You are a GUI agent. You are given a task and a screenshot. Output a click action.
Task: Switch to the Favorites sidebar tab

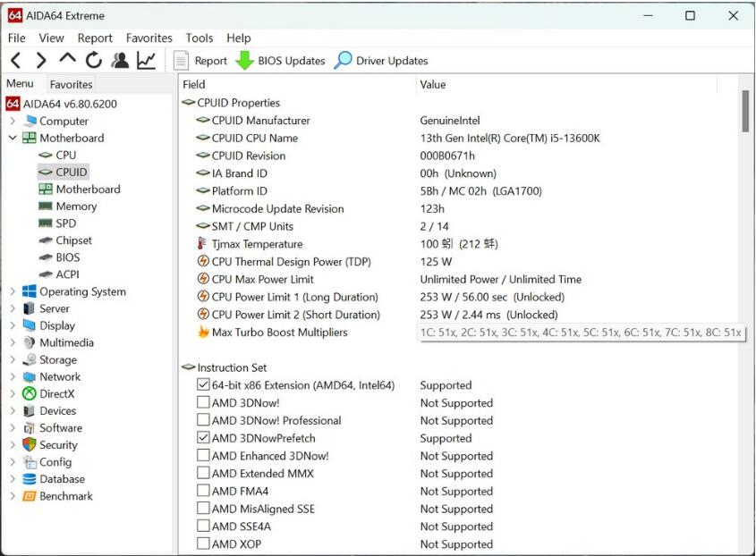[x=71, y=84]
